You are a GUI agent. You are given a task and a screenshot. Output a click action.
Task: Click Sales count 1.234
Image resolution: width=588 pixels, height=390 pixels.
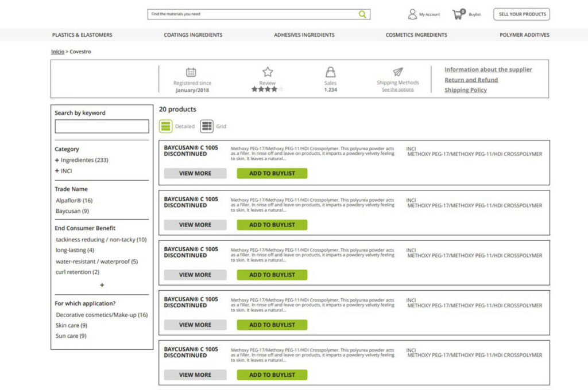[330, 90]
